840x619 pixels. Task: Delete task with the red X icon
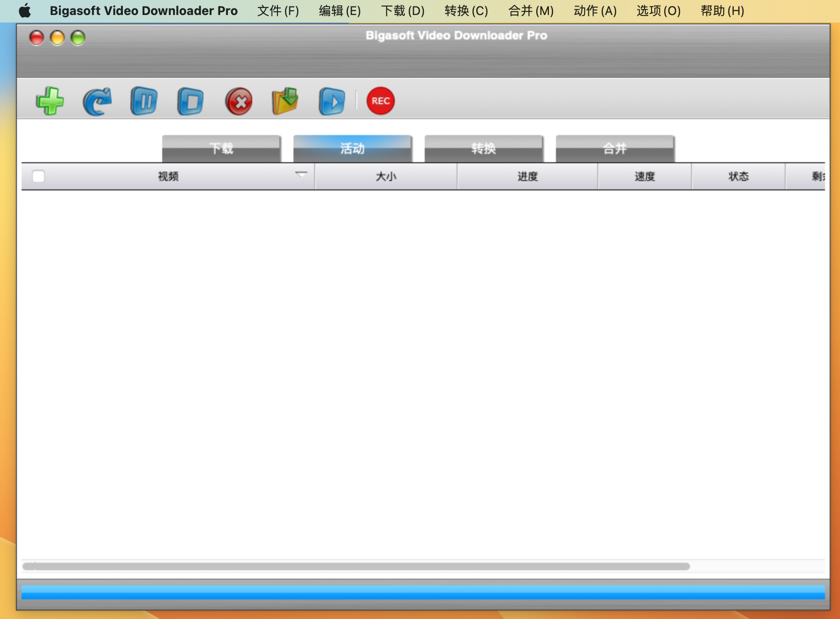click(239, 101)
